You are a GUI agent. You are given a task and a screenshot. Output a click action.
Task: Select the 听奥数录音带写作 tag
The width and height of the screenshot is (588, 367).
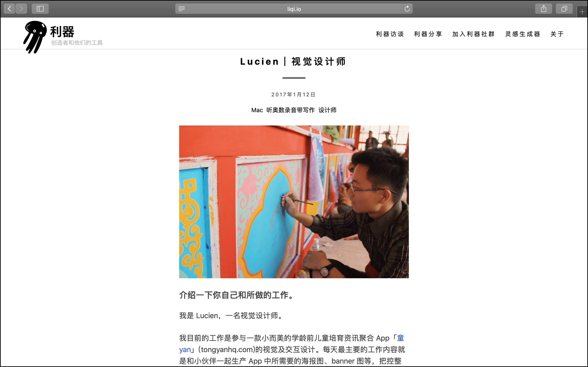click(291, 110)
